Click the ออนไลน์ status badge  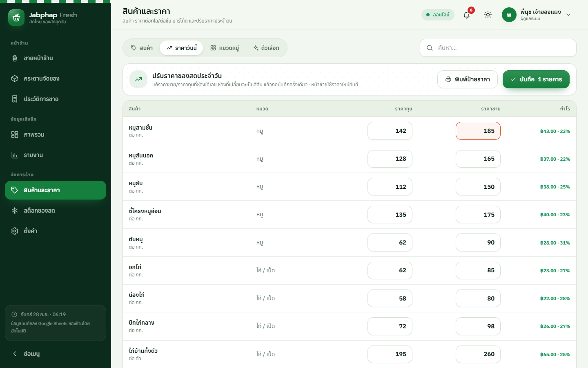tap(438, 15)
